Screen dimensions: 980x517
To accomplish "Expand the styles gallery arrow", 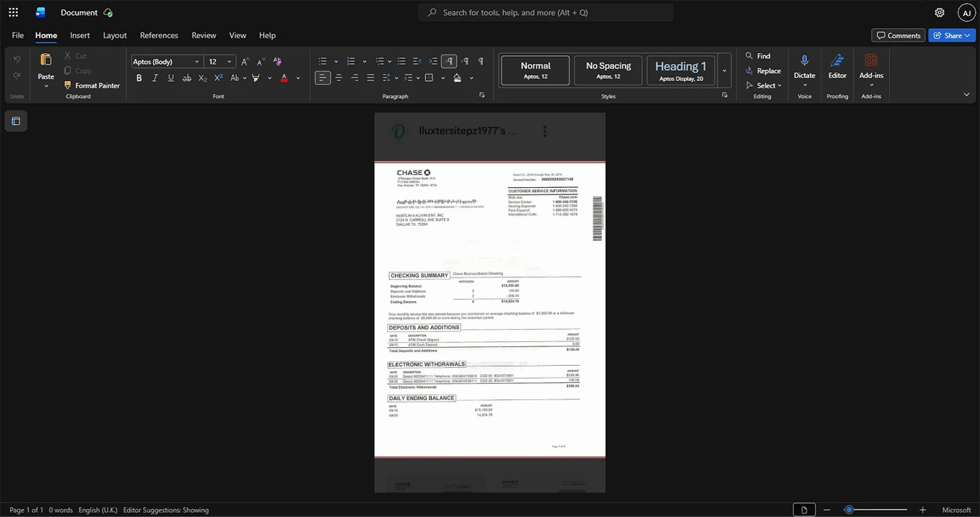I will click(x=725, y=70).
